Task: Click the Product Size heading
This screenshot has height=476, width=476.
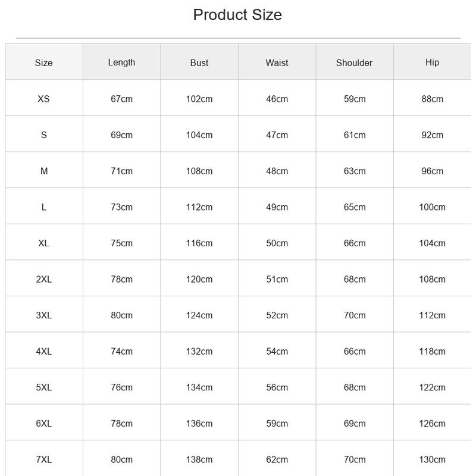Action: coord(237,15)
